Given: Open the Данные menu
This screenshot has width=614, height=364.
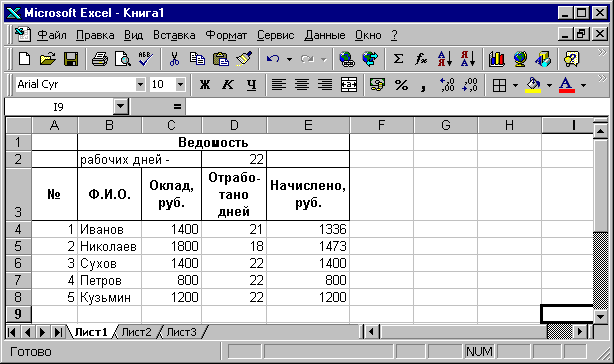Looking at the screenshot, I should [x=325, y=35].
